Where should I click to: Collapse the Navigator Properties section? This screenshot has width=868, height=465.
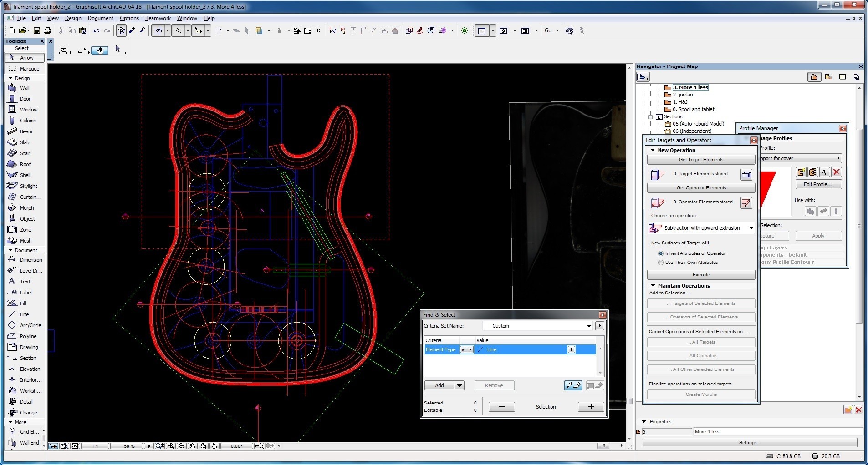(x=643, y=422)
